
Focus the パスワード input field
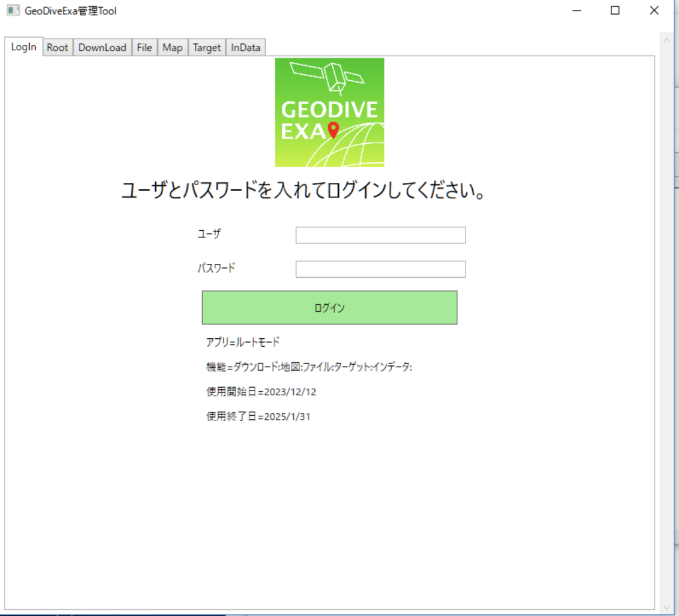point(381,269)
